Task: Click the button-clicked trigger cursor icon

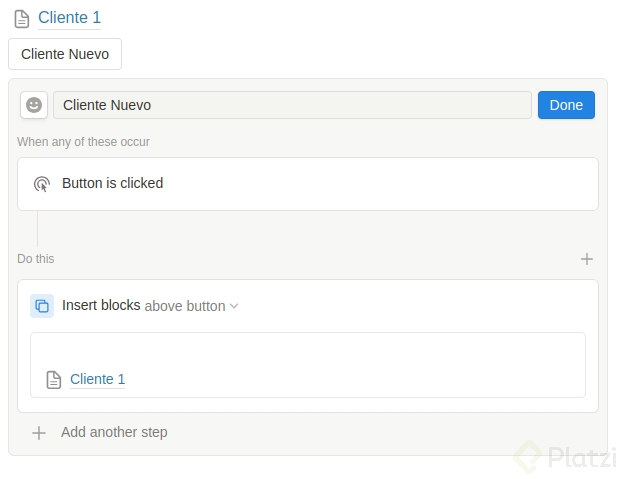Action: (42, 184)
